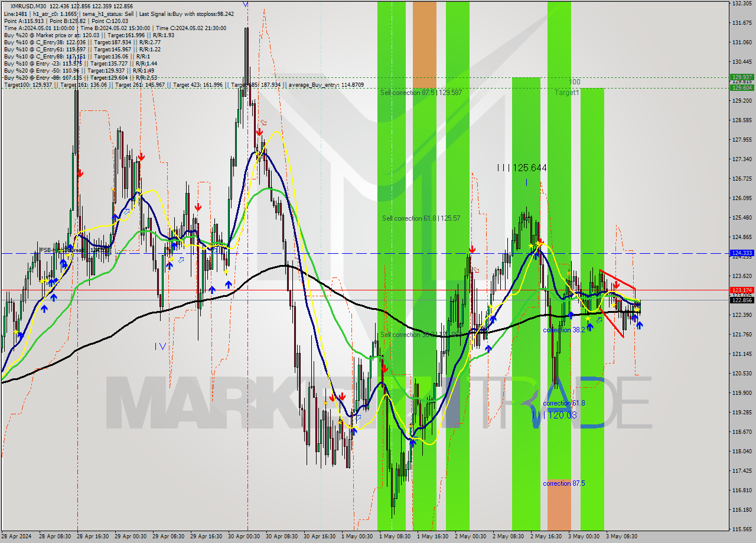
Task: Click the 132.305 price axis label
Action: pos(742,4)
